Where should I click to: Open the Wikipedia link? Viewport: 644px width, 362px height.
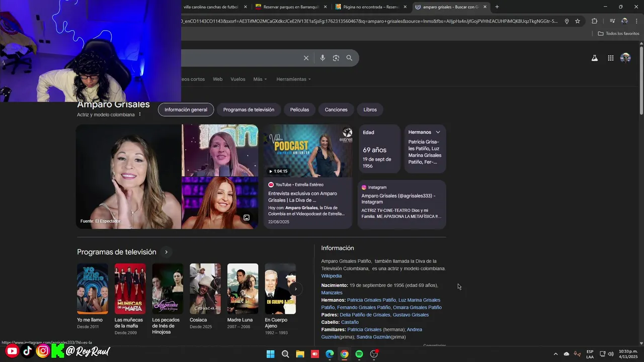point(332,276)
